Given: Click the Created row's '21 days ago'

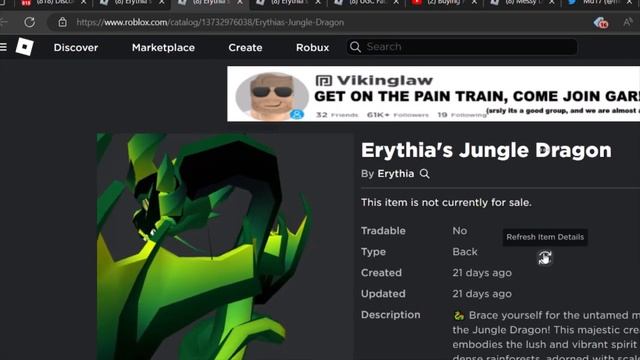Looking at the screenshot, I should point(482,273).
